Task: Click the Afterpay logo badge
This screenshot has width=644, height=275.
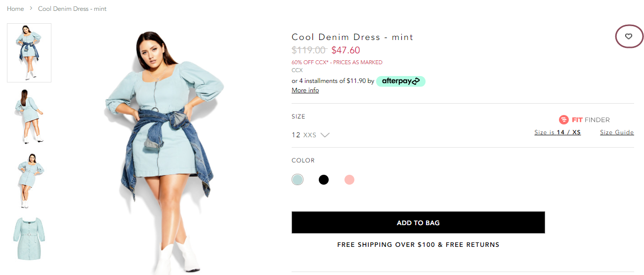Action: click(400, 81)
